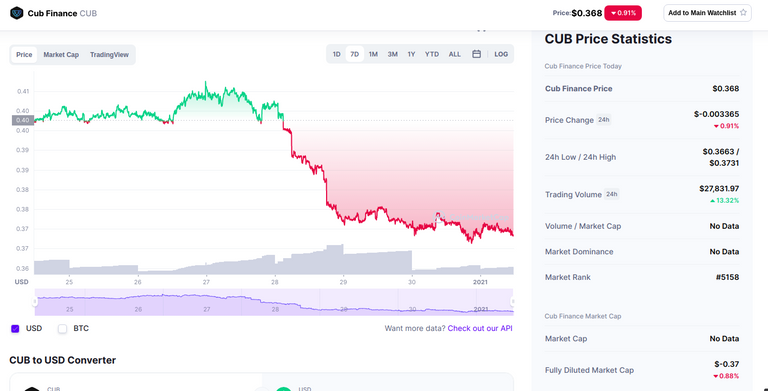Screen dimensions: 768x391
Task: Switch to the TradingView tab
Action: 109,55
